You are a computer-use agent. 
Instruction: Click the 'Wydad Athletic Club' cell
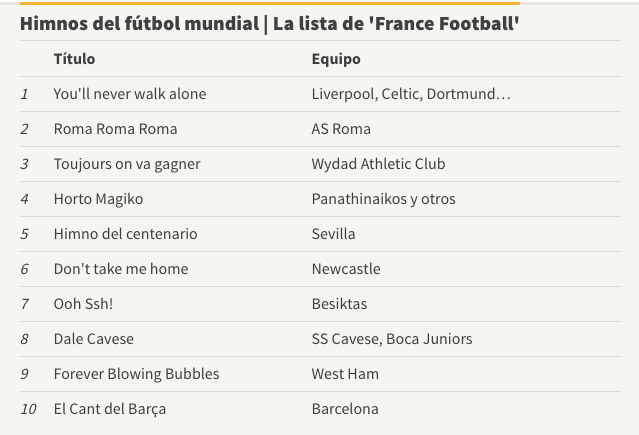(x=378, y=164)
